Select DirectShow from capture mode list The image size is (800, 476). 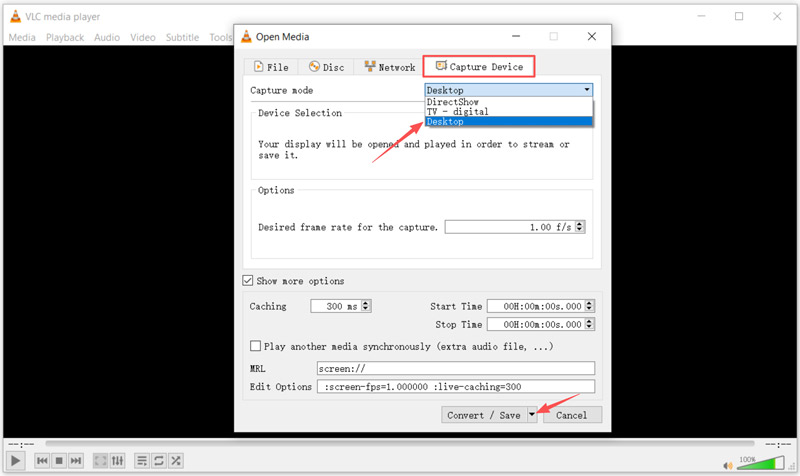[509, 102]
